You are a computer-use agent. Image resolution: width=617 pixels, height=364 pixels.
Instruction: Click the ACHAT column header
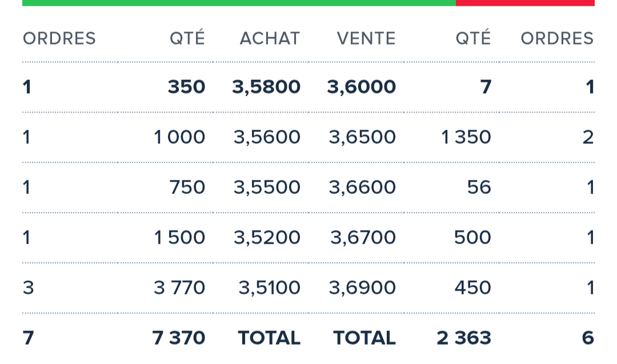[269, 39]
